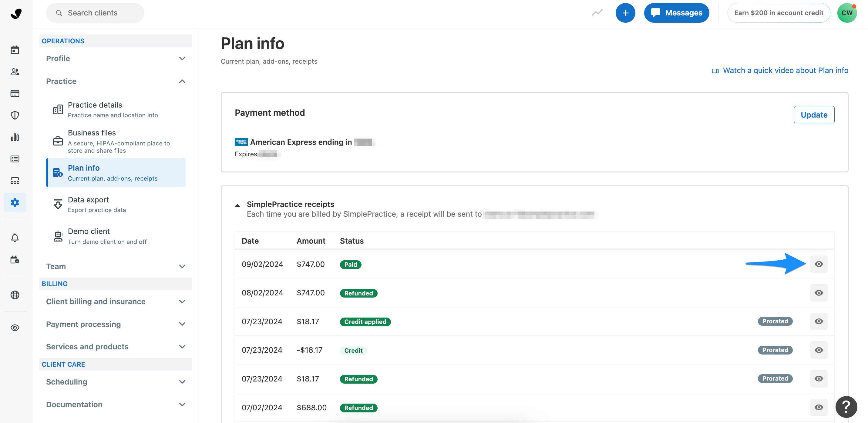868x423 pixels.
Task: Click the Amount column header
Action: [x=311, y=241]
